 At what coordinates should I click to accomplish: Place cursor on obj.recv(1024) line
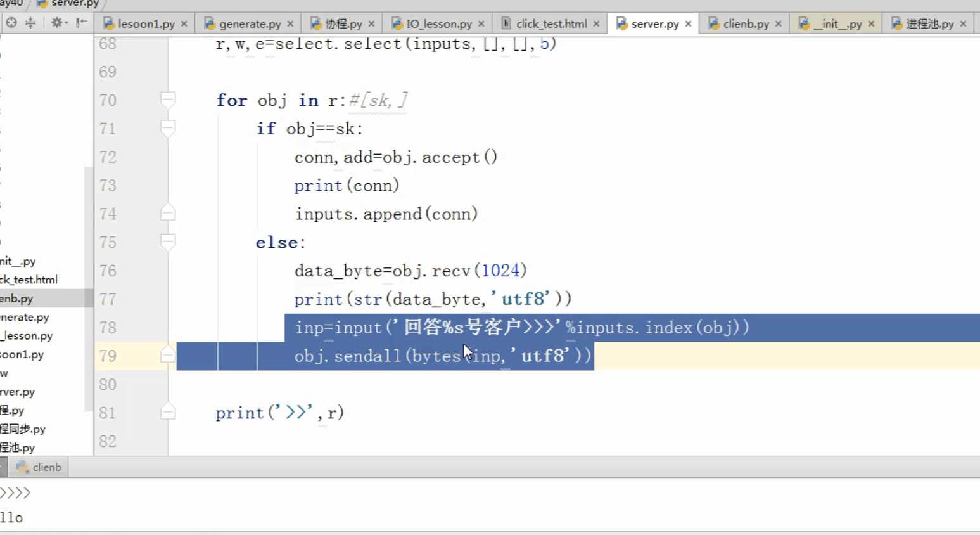(410, 271)
